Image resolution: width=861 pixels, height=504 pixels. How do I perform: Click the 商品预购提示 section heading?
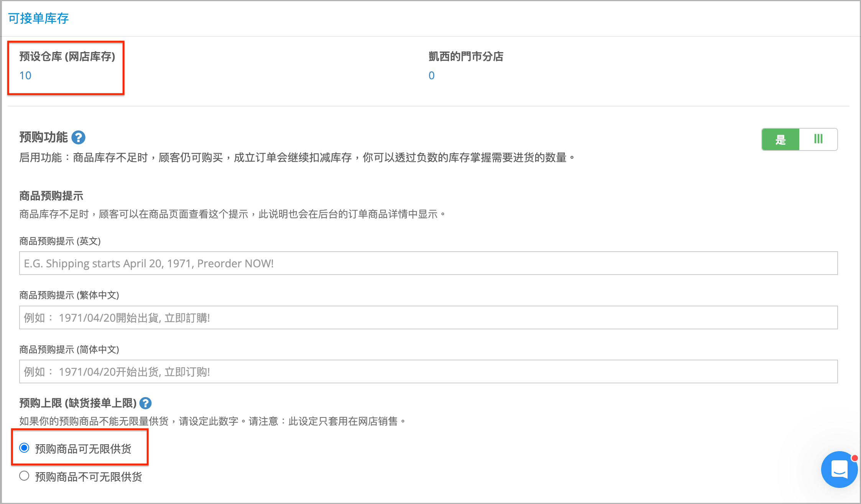coord(51,196)
